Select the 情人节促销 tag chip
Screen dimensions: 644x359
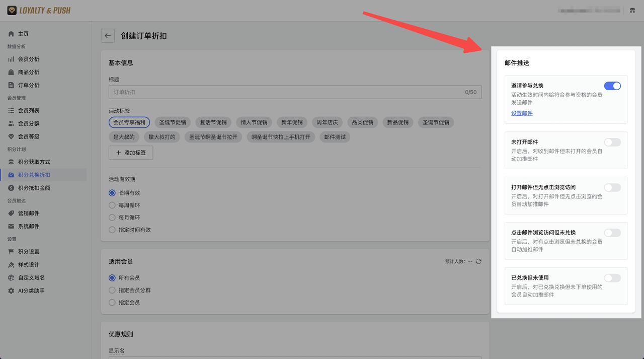tap(254, 122)
